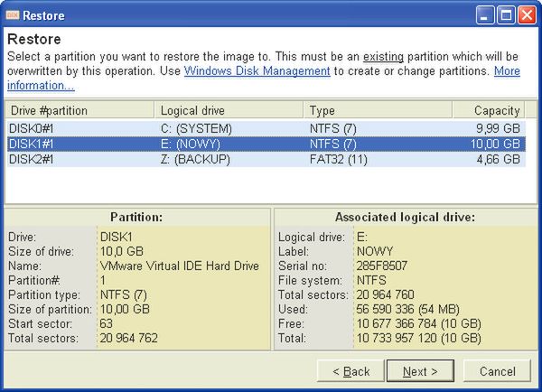Minimize the Restore window
The height and width of the screenshot is (392, 542).
pos(486,14)
